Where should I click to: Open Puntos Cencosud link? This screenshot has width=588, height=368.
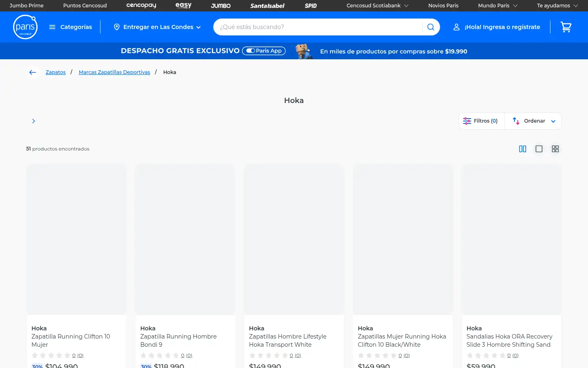(x=85, y=6)
